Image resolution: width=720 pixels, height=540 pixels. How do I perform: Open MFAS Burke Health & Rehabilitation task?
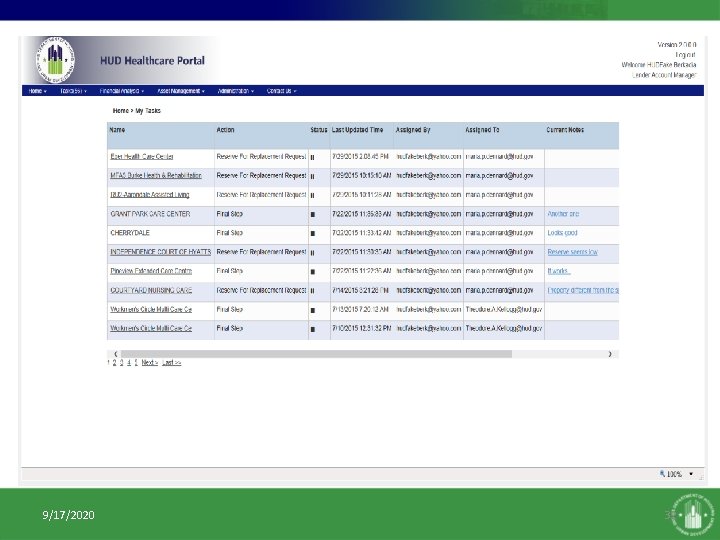coord(156,175)
